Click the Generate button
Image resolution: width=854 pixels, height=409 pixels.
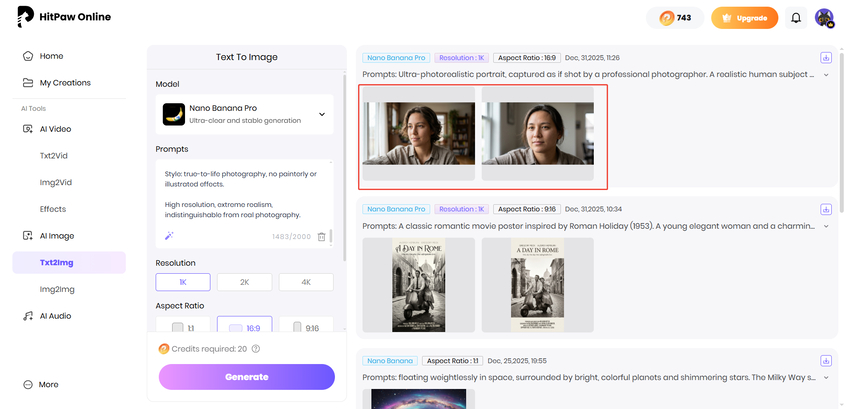pos(247,377)
